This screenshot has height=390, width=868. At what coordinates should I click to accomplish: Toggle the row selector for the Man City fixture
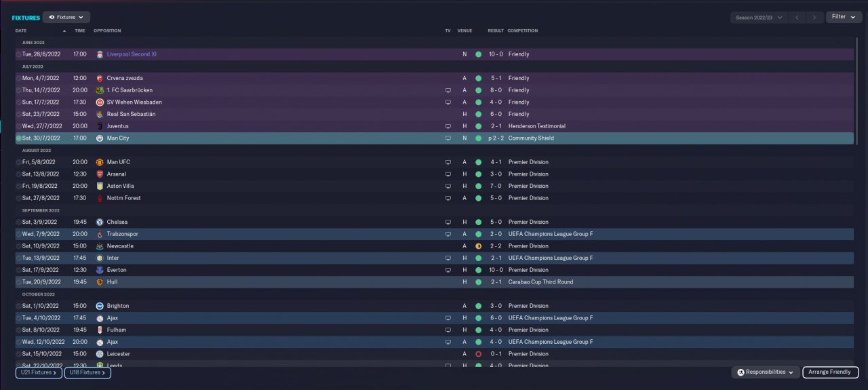tap(19, 138)
